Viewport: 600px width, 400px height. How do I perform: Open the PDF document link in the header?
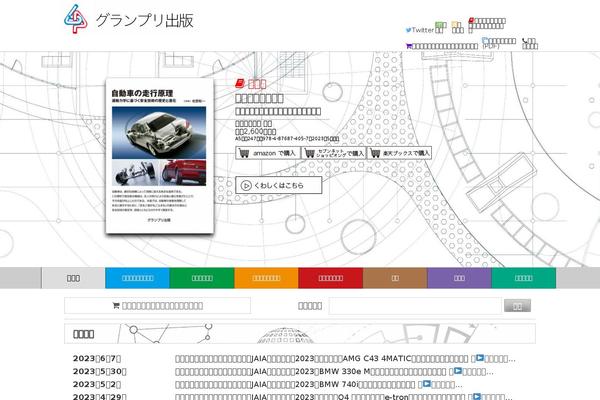pyautogui.click(x=499, y=42)
